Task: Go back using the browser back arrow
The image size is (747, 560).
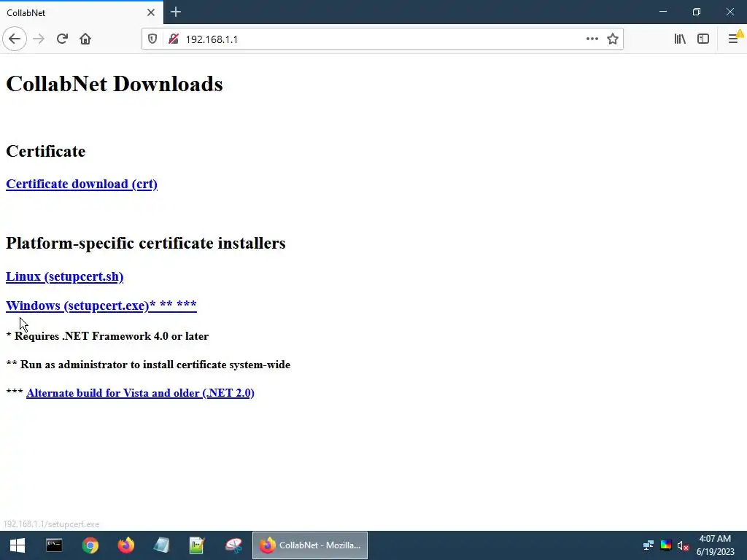Action: click(15, 39)
